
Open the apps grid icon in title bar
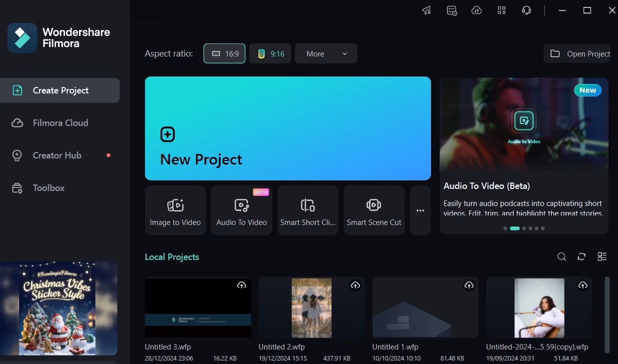[x=501, y=10]
